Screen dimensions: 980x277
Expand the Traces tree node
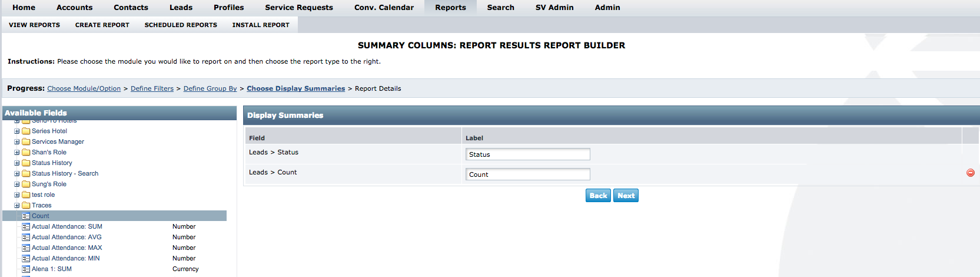[17, 205]
